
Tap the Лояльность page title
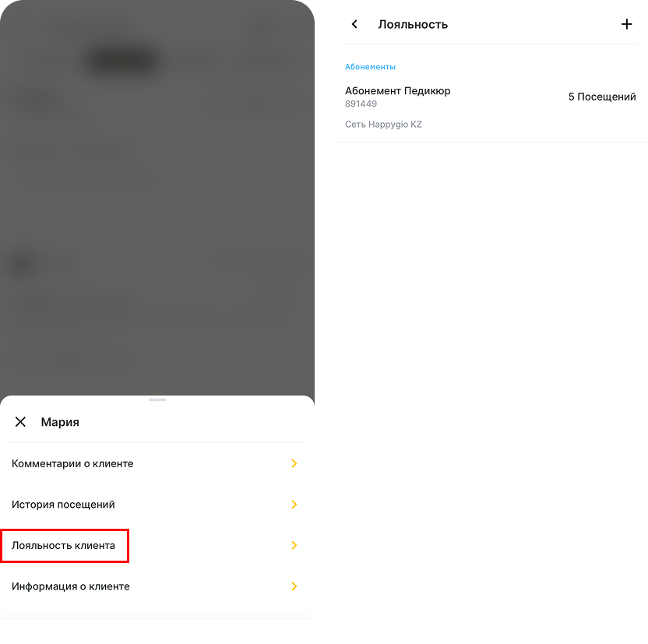tap(413, 25)
